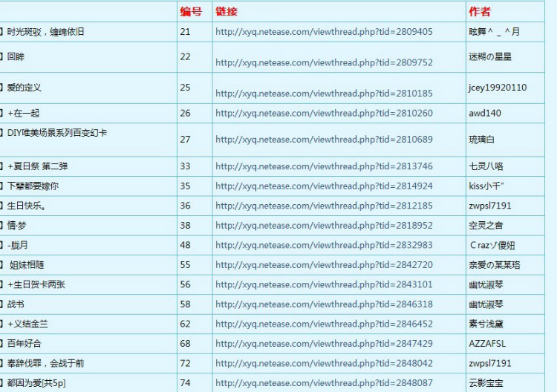Click the author cell AZZAFSL
Screen dimensions: 557x392
tap(486, 344)
